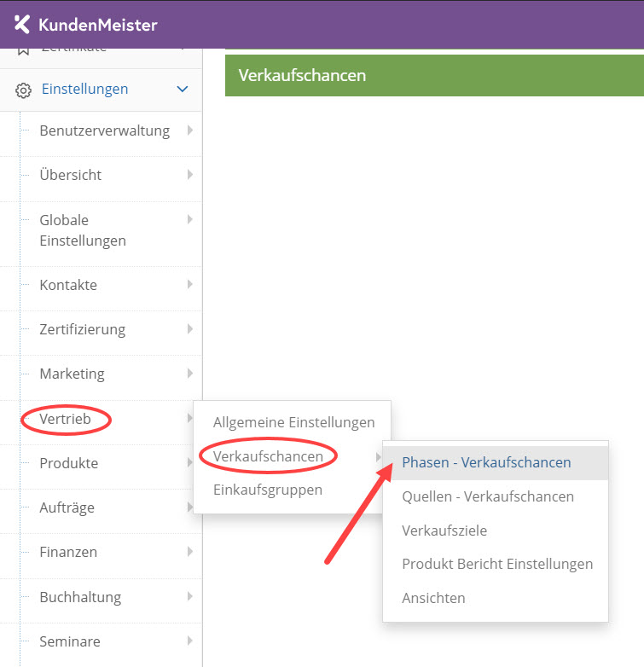Choose Ansichten in the flyout menu
The height and width of the screenshot is (667, 644).
433,598
